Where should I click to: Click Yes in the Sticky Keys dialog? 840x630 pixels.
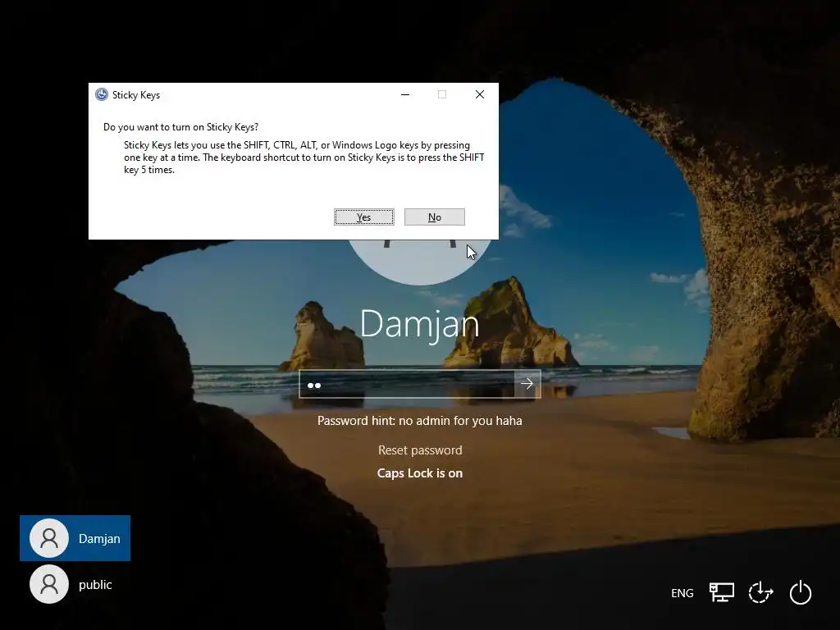(363, 217)
